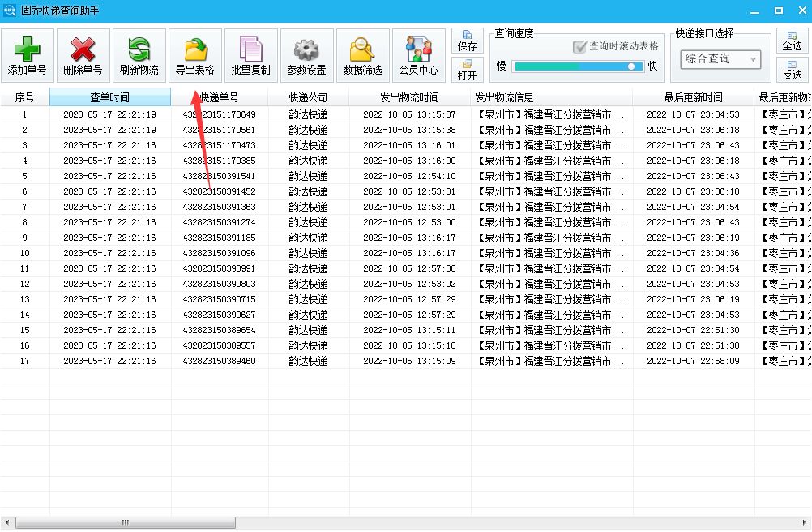Open 参数设置 parameter settings
This screenshot has height=532, width=812.
tap(306, 54)
